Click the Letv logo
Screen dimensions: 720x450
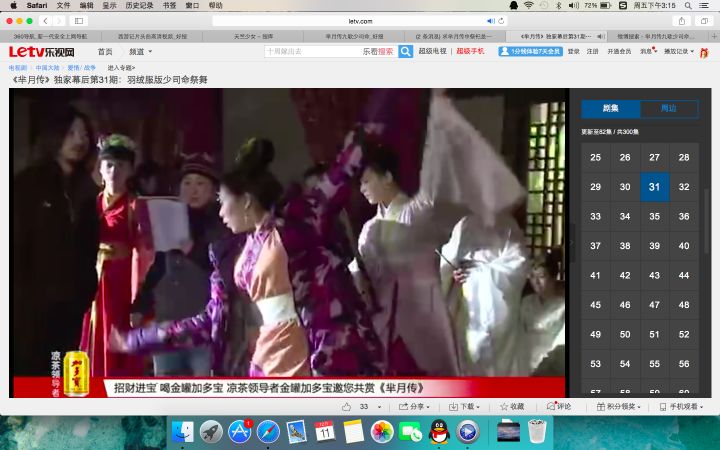coord(41,51)
